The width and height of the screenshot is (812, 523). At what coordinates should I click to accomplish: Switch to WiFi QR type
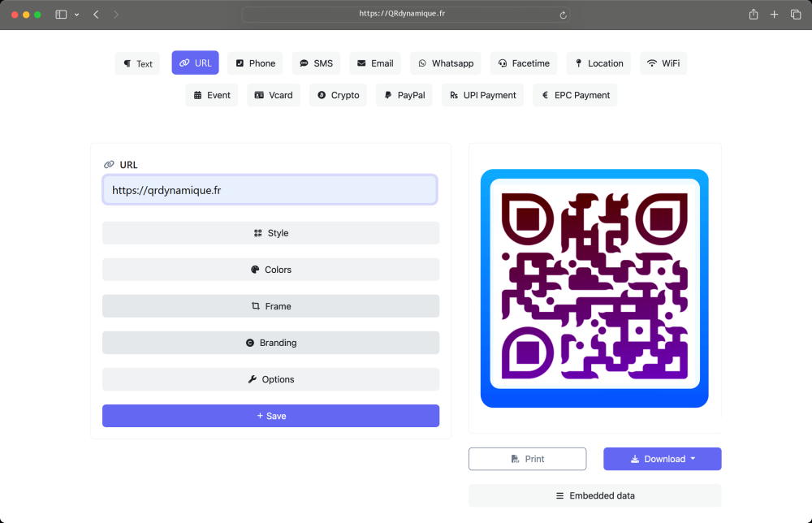coord(663,63)
